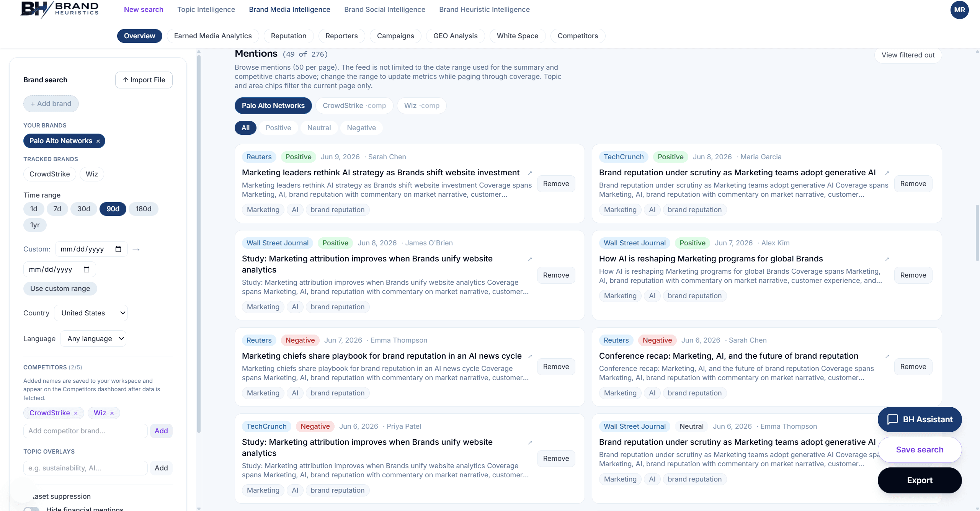Screen dimensions: 980x511
Task: Open Earned Media Analytics sub-tab
Action: pos(213,36)
